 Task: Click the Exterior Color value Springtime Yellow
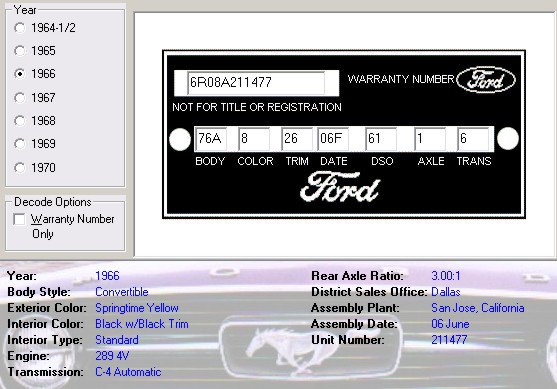137,308
